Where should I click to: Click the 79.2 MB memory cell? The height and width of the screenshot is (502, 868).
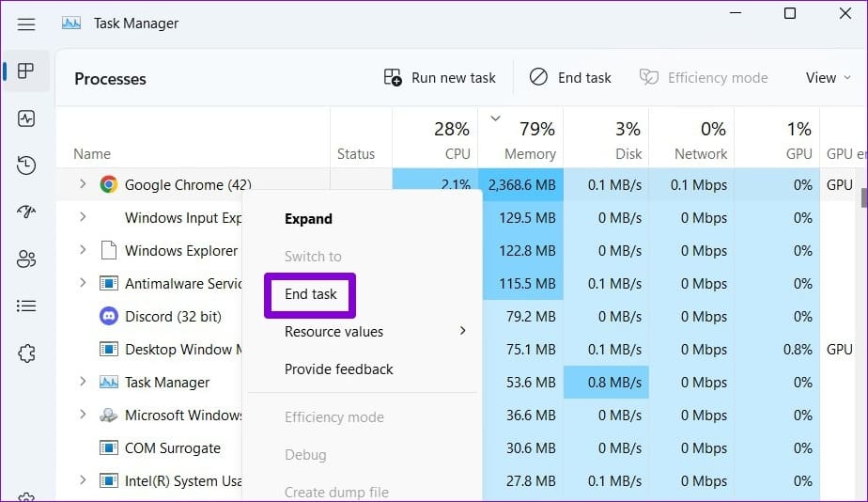[x=523, y=317]
